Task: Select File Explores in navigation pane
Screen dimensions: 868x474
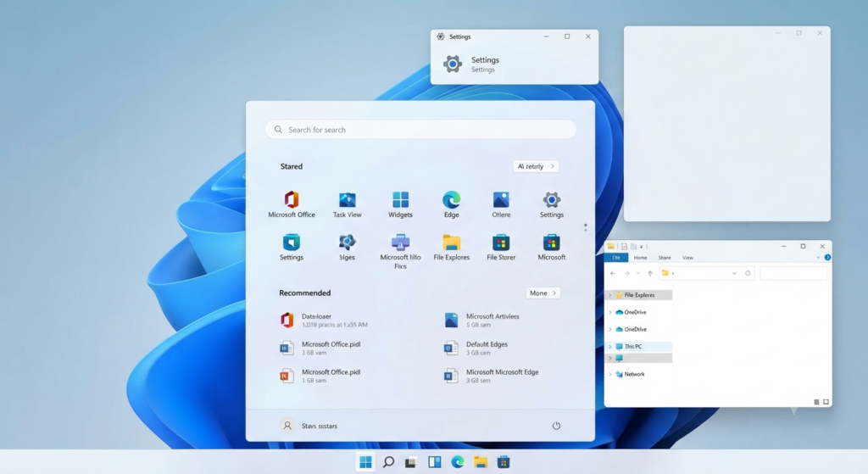Action: tap(639, 295)
